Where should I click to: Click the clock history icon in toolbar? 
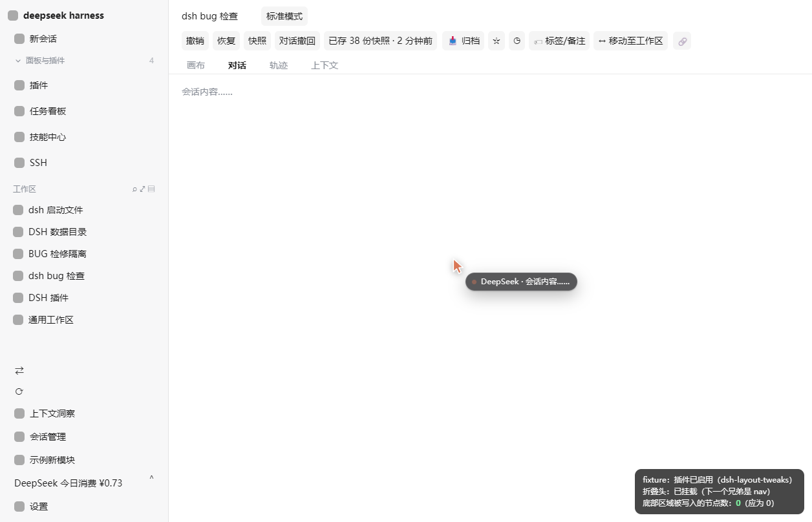(x=517, y=41)
